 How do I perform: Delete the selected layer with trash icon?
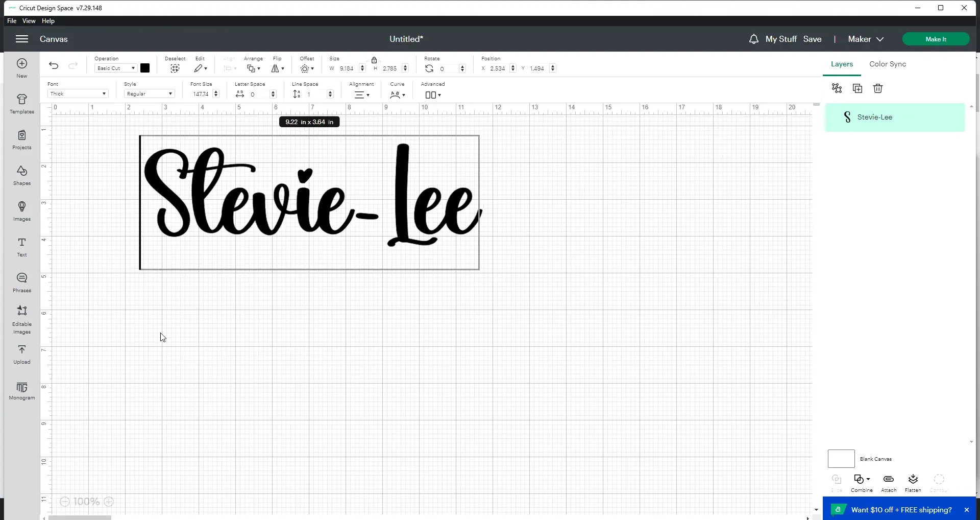[877, 88]
